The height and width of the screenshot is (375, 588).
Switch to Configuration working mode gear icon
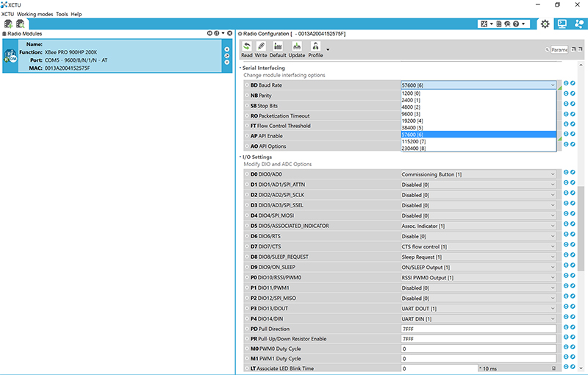[x=545, y=24]
